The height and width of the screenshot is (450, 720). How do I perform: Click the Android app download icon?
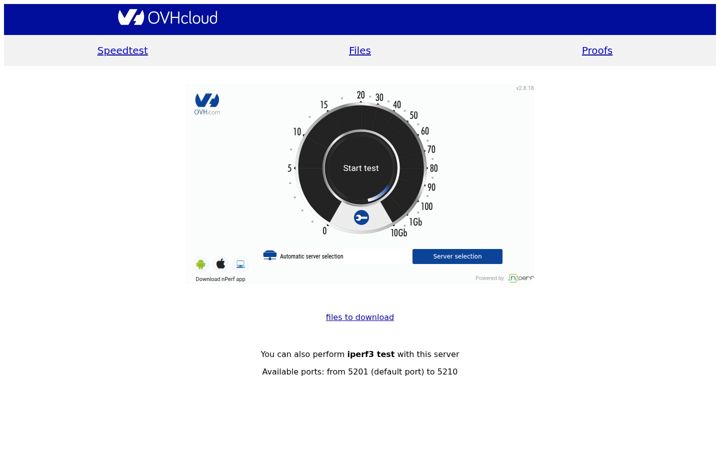pos(201,264)
